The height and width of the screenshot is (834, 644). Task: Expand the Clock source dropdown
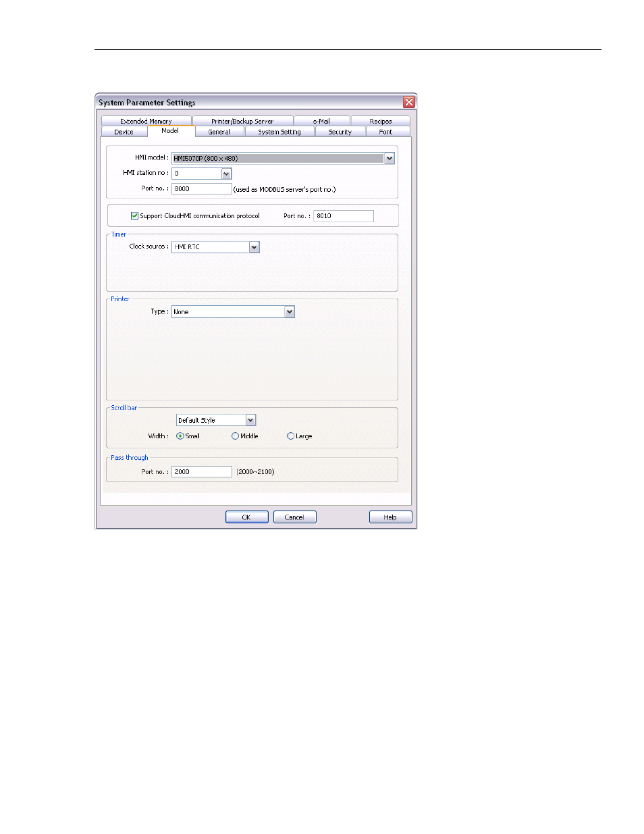(x=254, y=247)
